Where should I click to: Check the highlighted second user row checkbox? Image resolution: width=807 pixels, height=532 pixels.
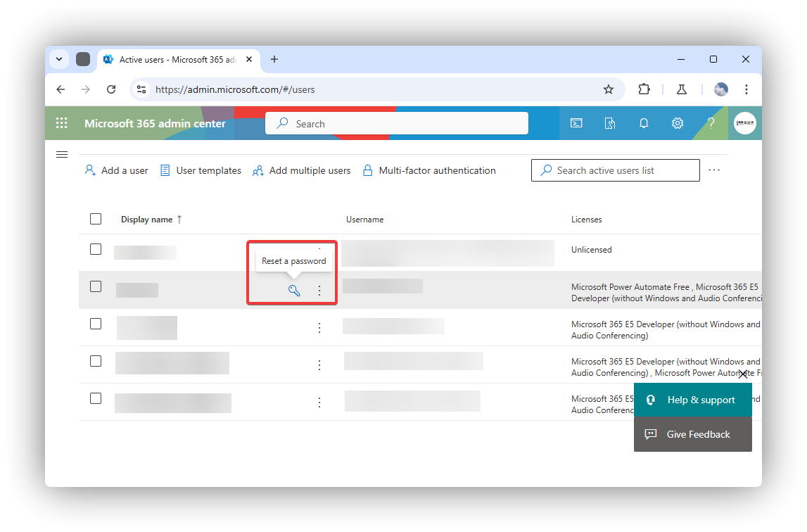(x=96, y=286)
